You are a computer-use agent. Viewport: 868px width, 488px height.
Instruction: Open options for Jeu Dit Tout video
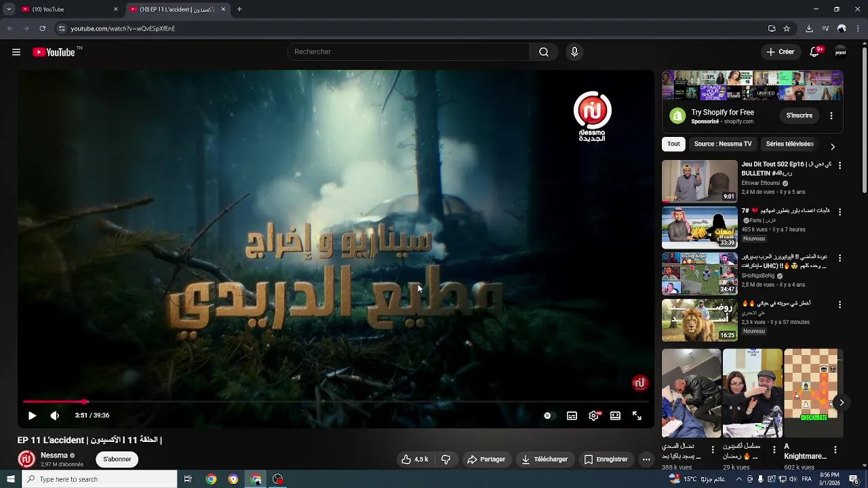[840, 165]
